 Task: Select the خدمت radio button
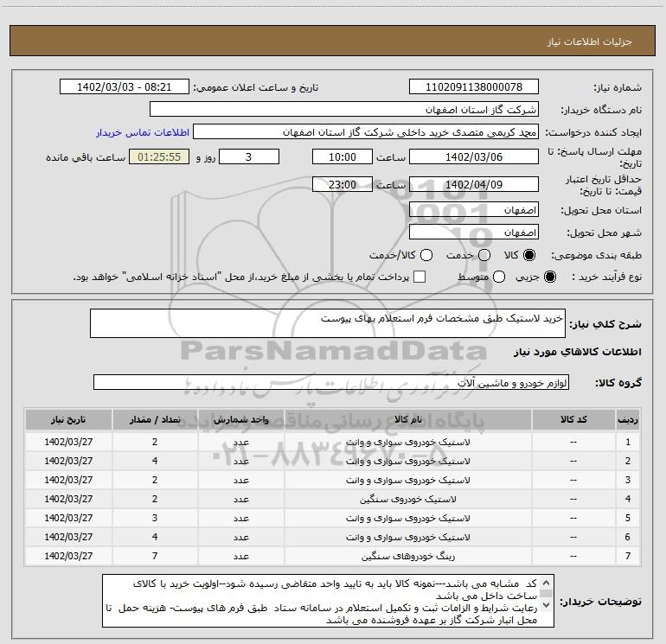point(484,255)
